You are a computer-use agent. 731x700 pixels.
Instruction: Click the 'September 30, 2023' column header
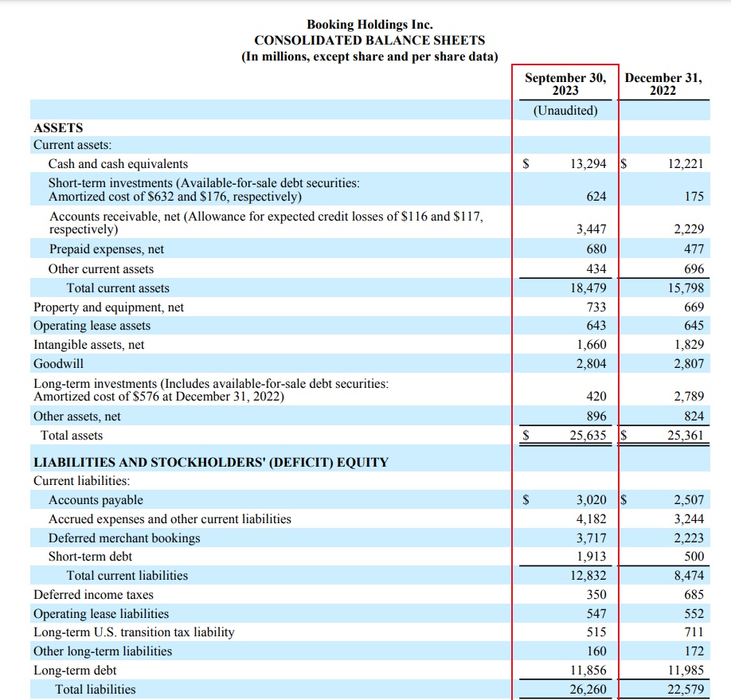pyautogui.click(x=565, y=84)
